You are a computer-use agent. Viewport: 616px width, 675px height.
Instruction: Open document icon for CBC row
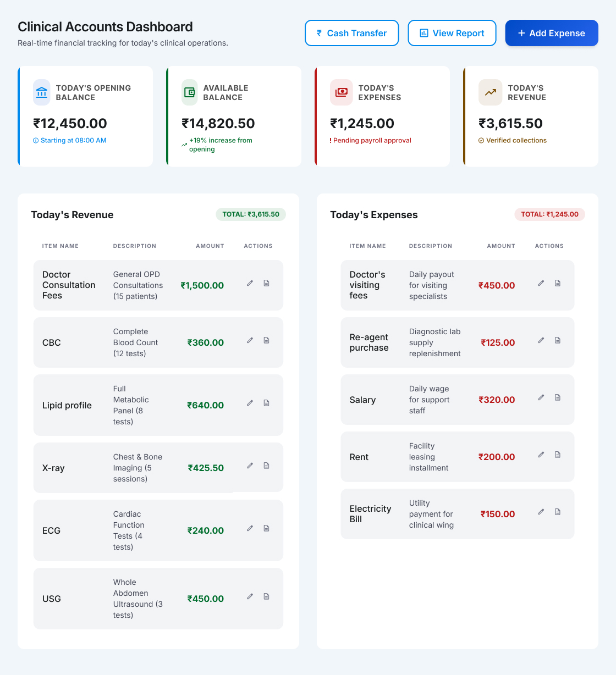267,340
